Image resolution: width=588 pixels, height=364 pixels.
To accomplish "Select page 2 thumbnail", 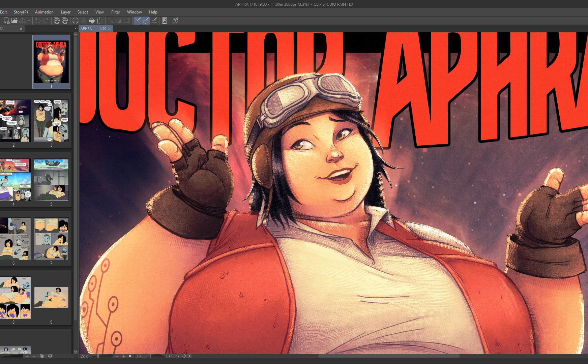I will pyautogui.click(x=15, y=121).
